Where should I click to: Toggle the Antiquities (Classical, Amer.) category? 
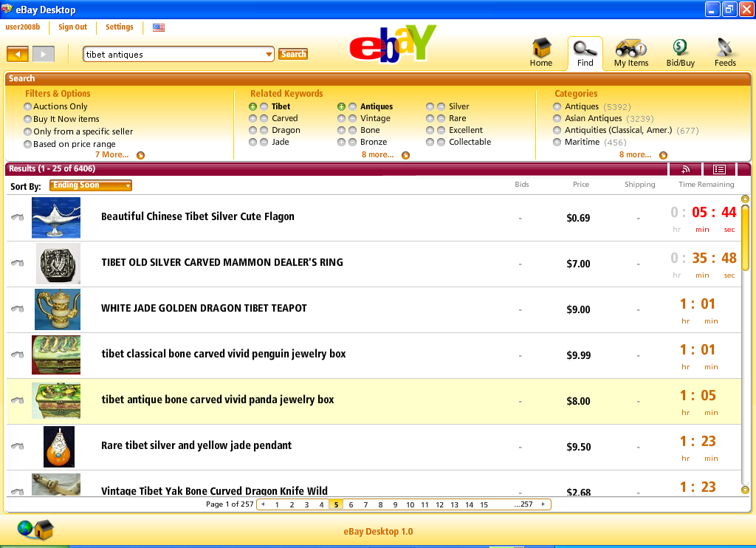557,130
